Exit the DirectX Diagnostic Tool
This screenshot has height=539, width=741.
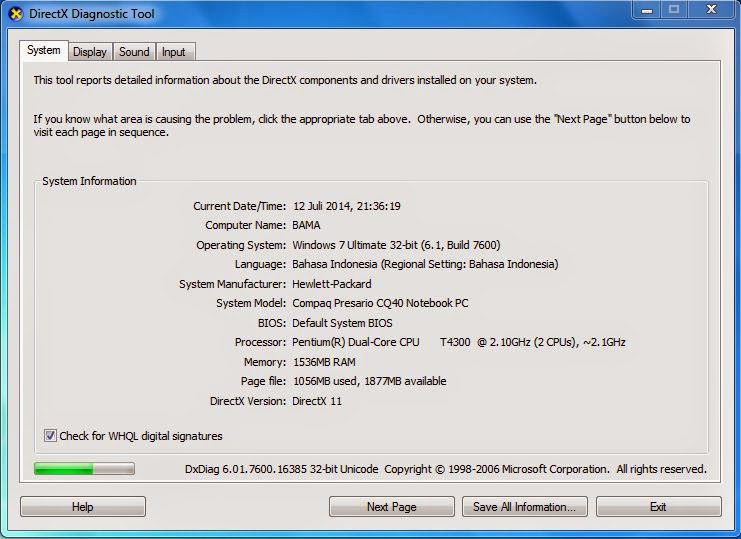click(659, 507)
